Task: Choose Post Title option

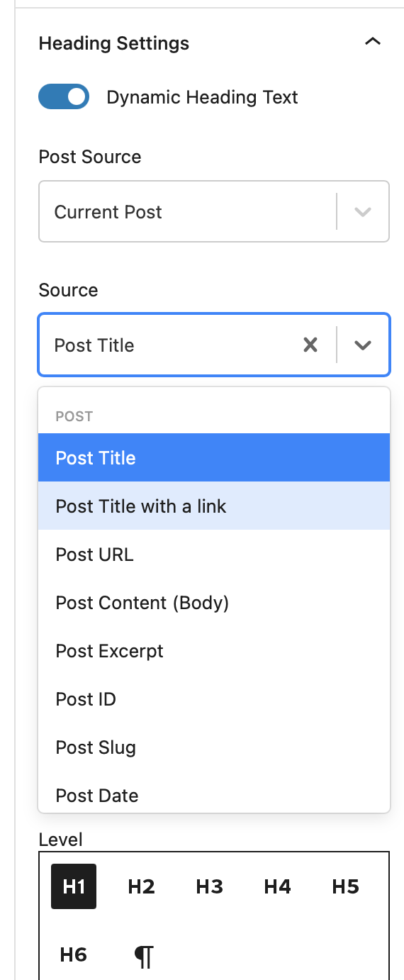Action: 214,457
